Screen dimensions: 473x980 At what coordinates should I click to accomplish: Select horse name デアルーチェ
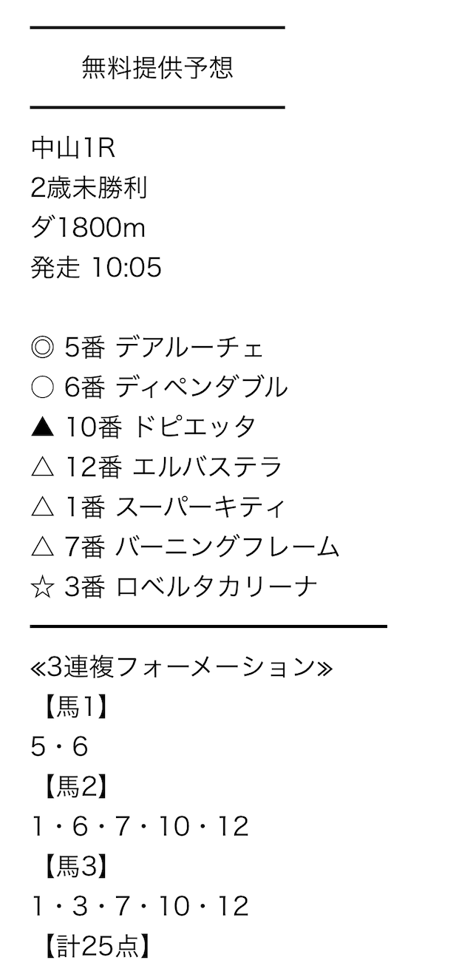click(190, 348)
